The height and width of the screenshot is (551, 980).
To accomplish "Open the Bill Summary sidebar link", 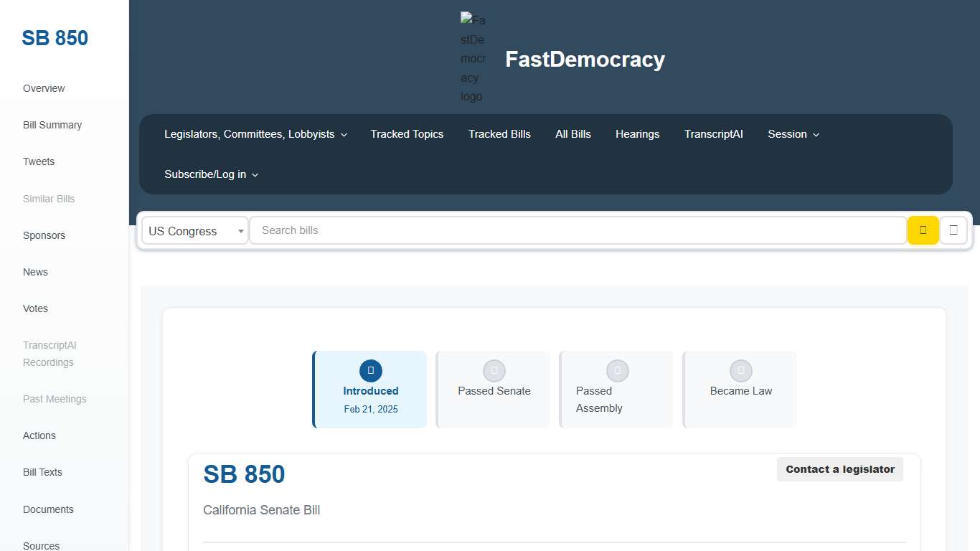I will [x=52, y=125].
